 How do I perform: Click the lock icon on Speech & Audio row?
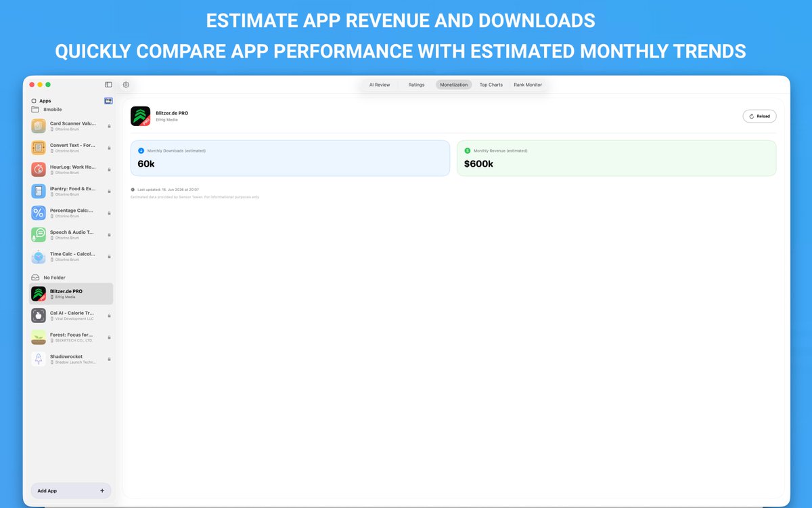(109, 234)
